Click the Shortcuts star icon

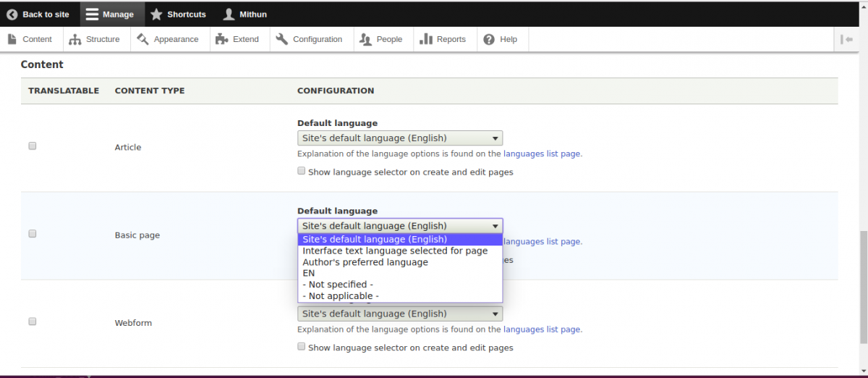tap(156, 14)
